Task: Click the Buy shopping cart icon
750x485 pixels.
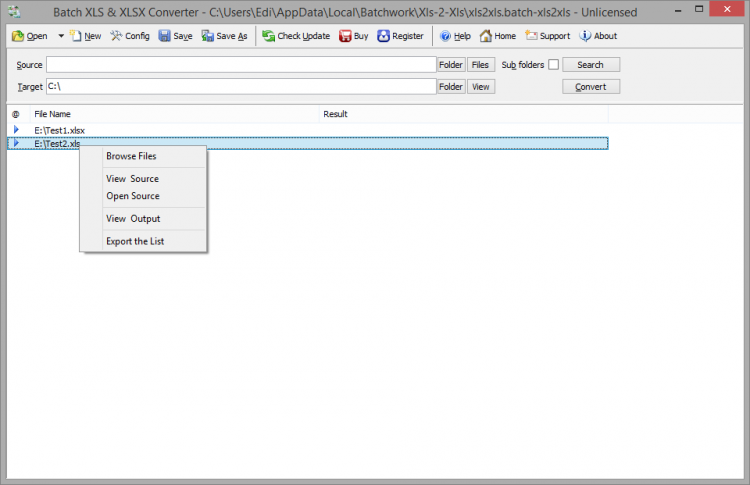Action: pyautogui.click(x=345, y=36)
